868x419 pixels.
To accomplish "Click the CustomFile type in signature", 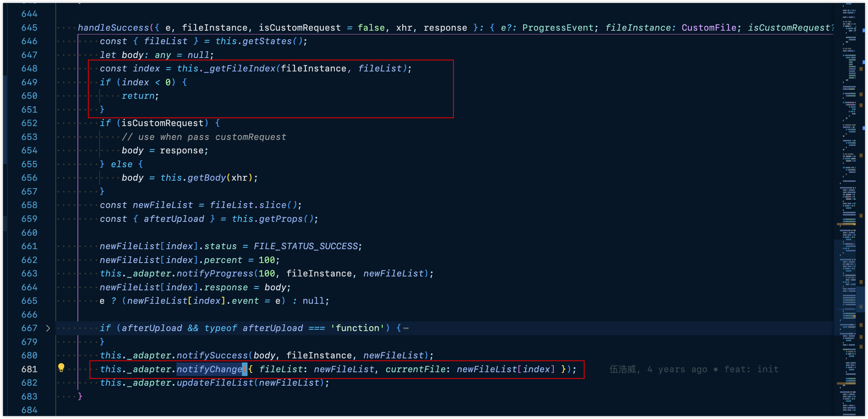I will pos(708,28).
